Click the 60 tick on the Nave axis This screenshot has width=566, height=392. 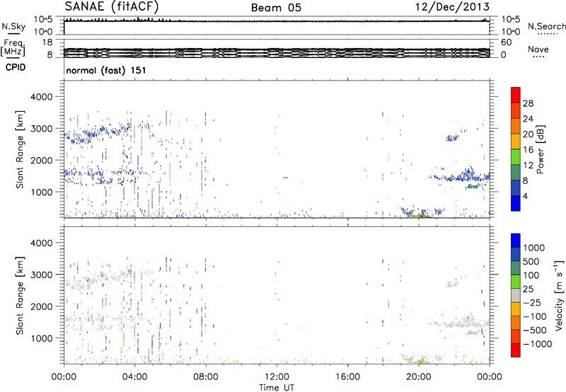coord(506,42)
